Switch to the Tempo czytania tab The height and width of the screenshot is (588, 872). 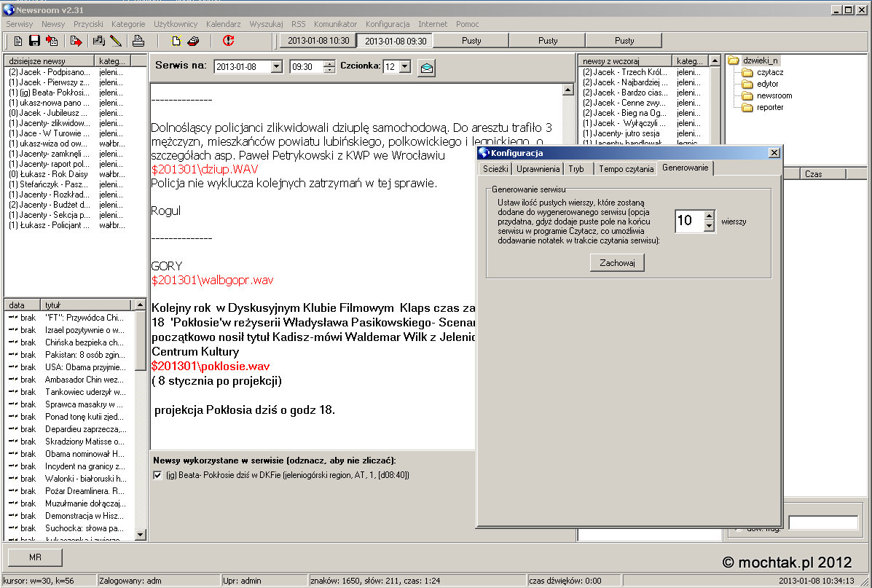point(626,169)
